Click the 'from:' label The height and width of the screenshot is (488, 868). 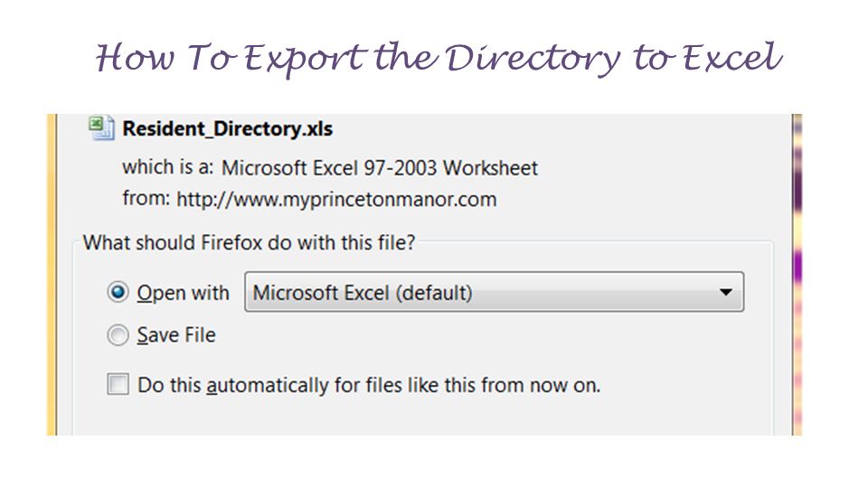(x=146, y=198)
